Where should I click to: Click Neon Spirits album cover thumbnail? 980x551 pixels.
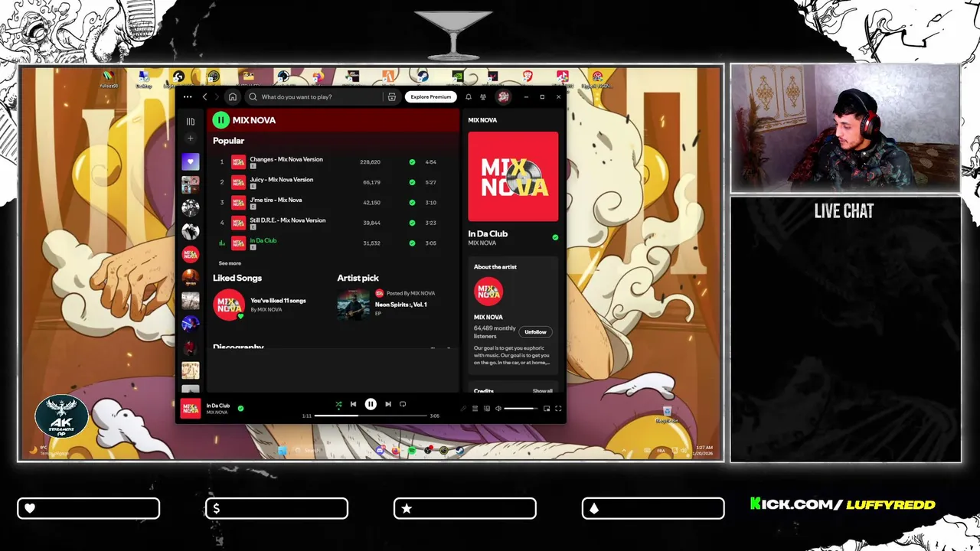point(353,305)
